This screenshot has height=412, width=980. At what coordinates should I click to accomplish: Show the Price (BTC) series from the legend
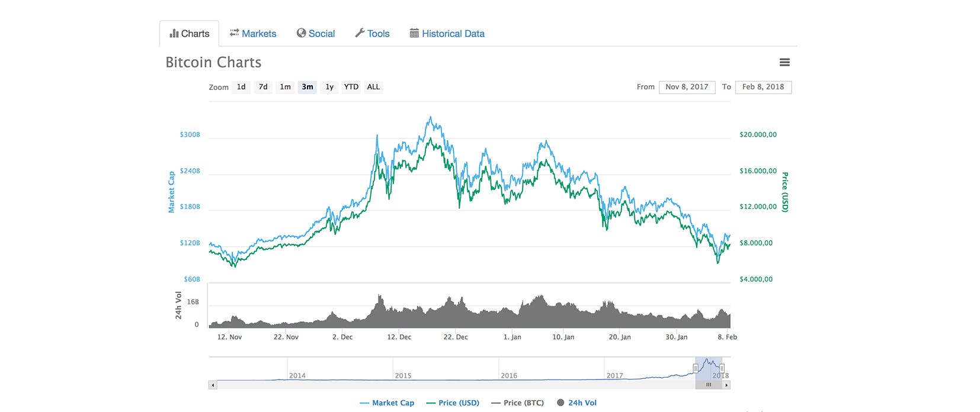[517, 403]
